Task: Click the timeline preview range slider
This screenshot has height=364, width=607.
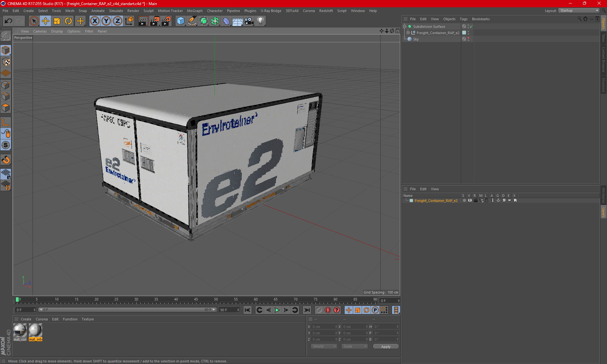Action: click(127, 310)
